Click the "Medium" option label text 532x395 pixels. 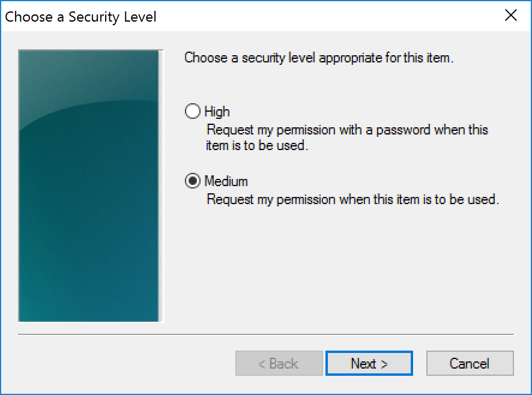coord(226,181)
